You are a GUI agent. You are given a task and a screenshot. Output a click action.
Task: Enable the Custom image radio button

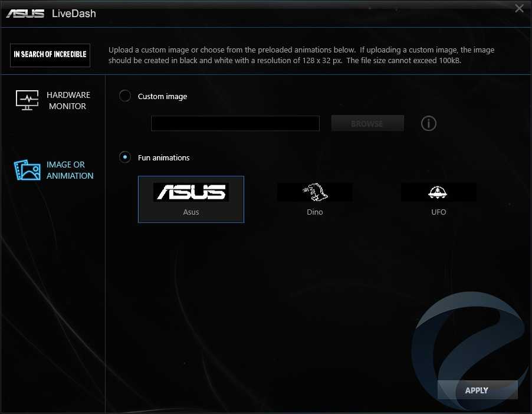click(125, 96)
